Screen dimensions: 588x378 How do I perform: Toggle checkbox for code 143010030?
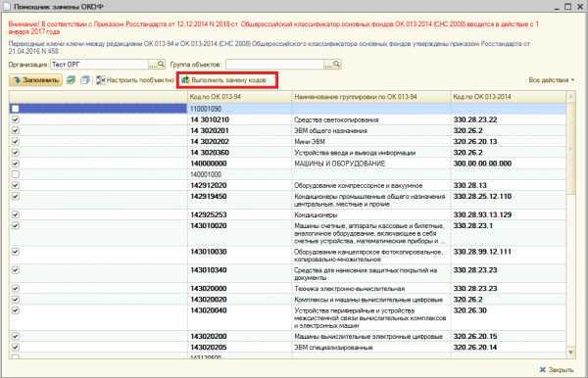15,252
